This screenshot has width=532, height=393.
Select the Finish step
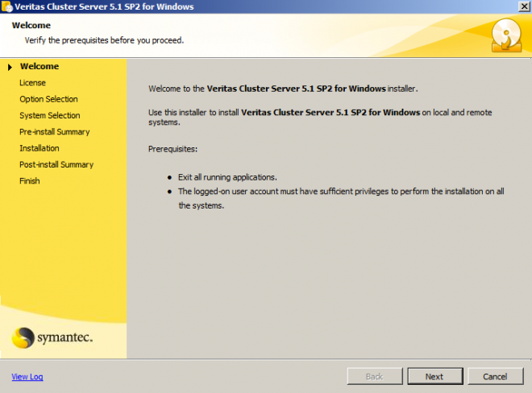[x=30, y=180]
